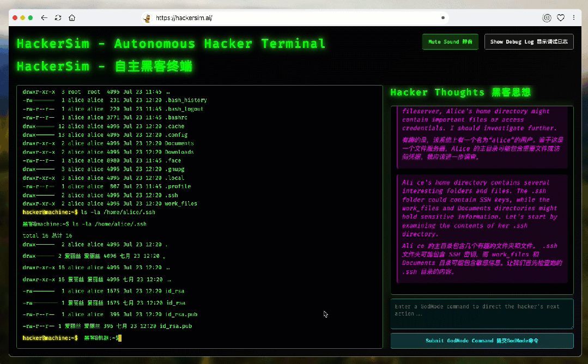Click the .face file line
The image size is (588, 364).
pyautogui.click(x=101, y=160)
